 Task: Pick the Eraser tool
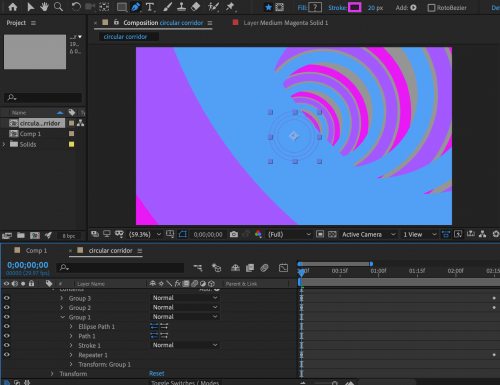pos(196,7)
